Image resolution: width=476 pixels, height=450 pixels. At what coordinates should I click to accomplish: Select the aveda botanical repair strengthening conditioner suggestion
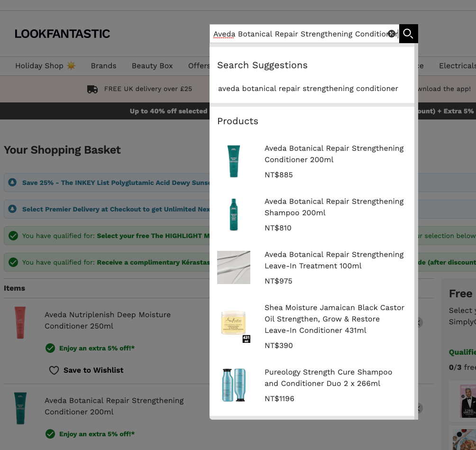click(308, 89)
